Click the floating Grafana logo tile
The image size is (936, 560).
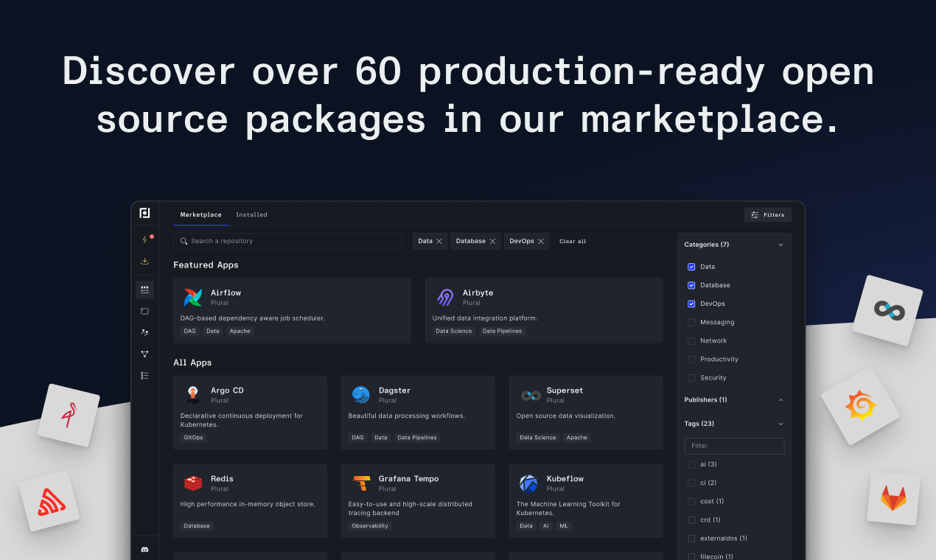[x=860, y=406]
